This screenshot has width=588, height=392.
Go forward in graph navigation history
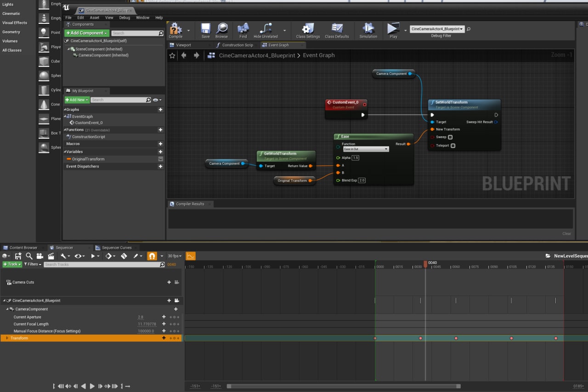click(197, 56)
